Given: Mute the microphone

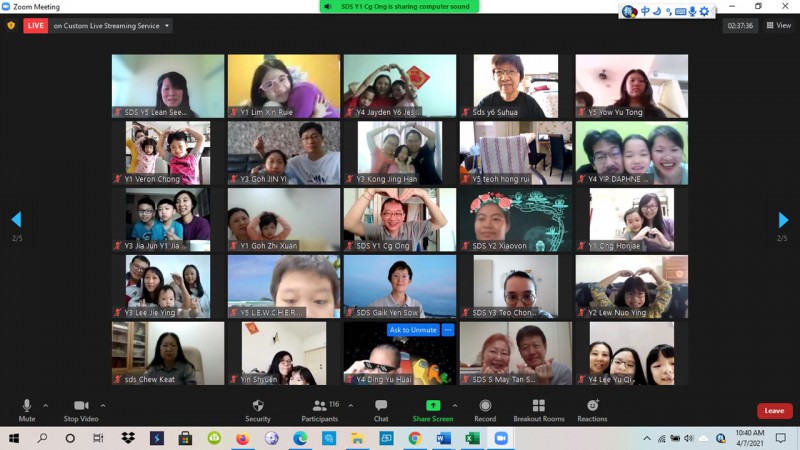Looking at the screenshot, I should tap(27, 409).
